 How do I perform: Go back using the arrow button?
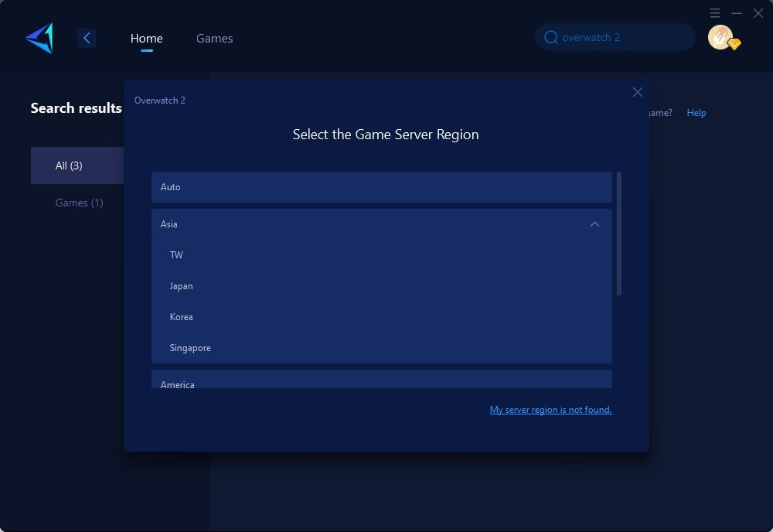pos(87,38)
